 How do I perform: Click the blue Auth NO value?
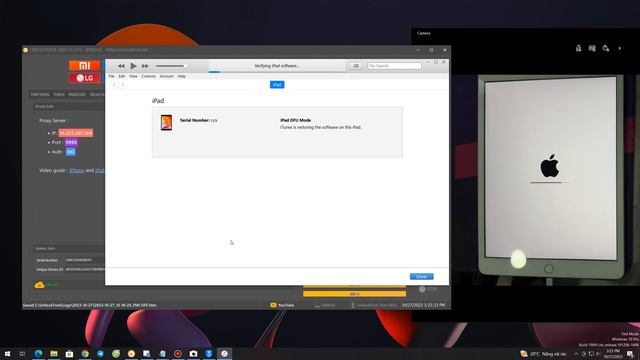click(x=71, y=152)
